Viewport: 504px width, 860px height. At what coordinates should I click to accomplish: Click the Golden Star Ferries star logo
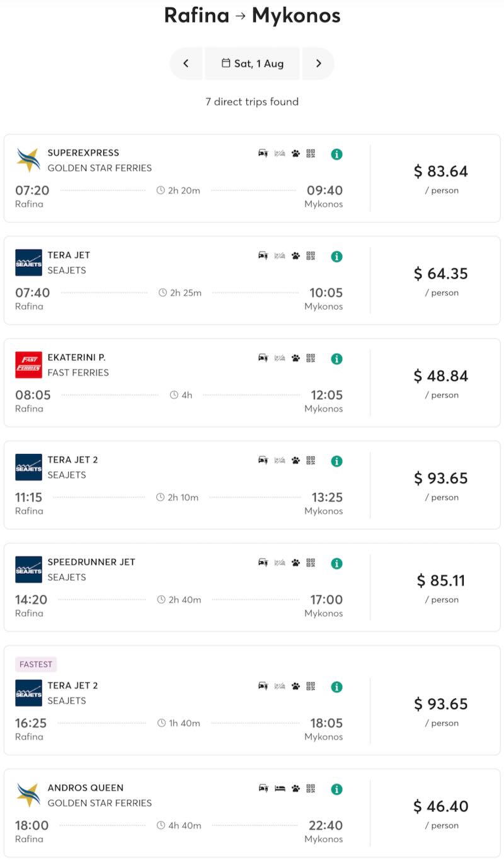pyautogui.click(x=28, y=159)
